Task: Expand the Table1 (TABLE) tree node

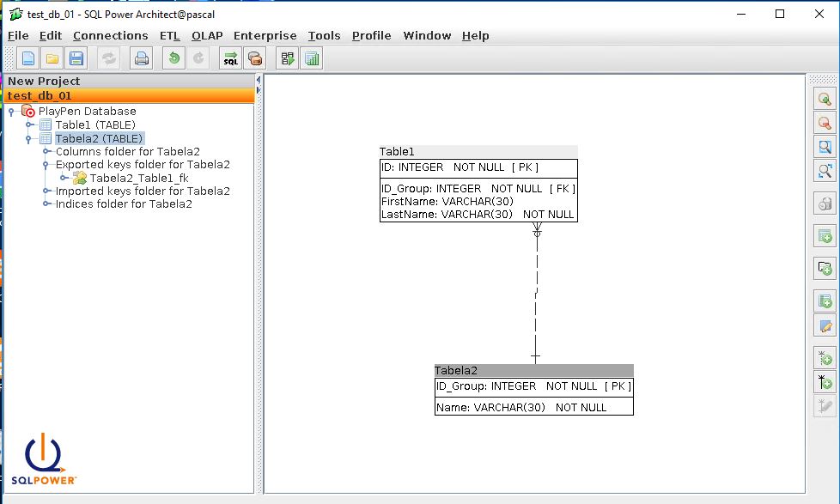Action: (28, 124)
